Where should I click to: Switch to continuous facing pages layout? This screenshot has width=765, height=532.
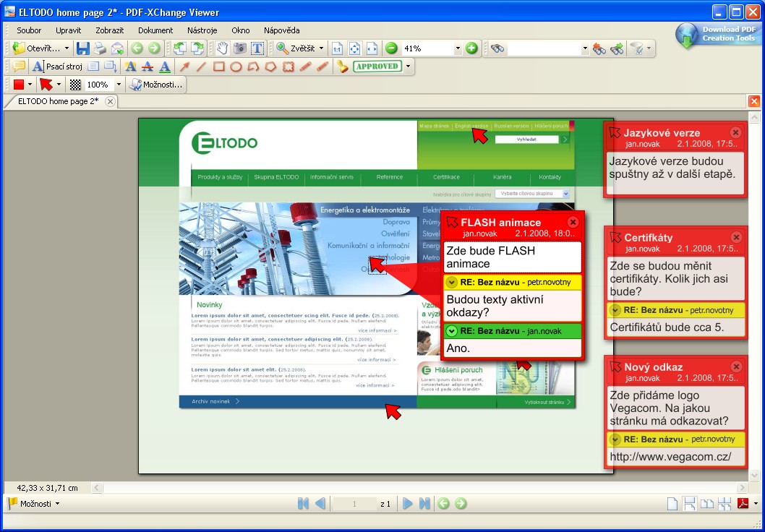(x=724, y=504)
